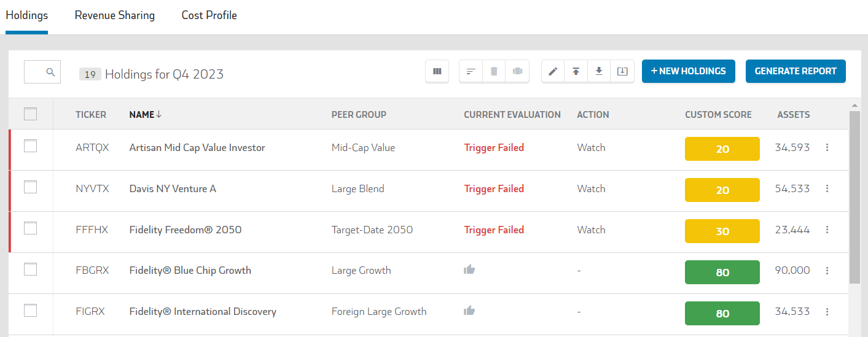Check the FIGRX row checkbox
This screenshot has width=868, height=337.
point(30,310)
